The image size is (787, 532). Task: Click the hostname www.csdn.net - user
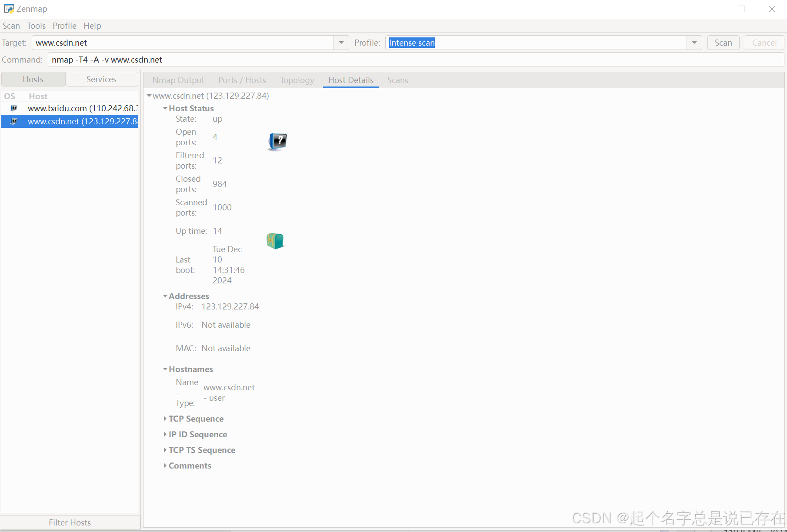pos(229,392)
